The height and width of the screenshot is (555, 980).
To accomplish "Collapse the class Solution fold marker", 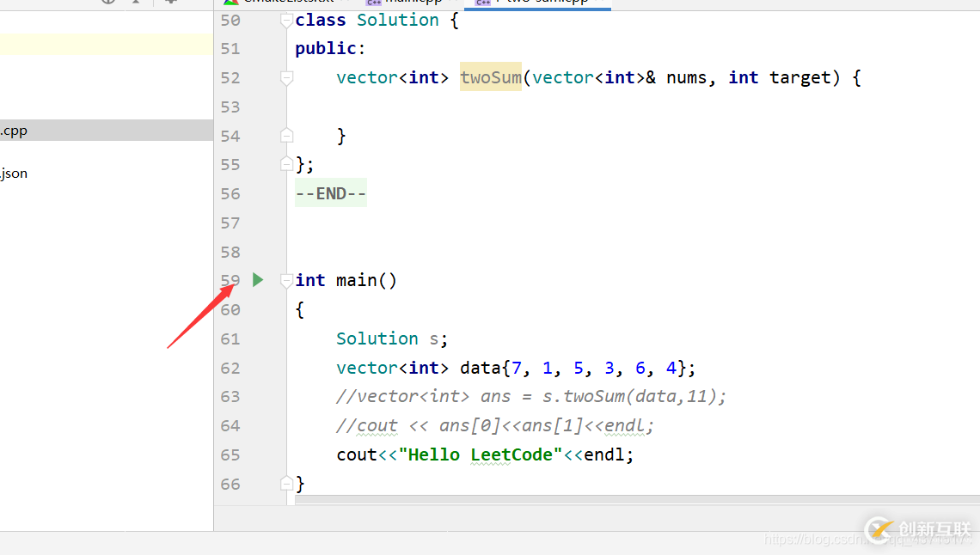I will [286, 21].
